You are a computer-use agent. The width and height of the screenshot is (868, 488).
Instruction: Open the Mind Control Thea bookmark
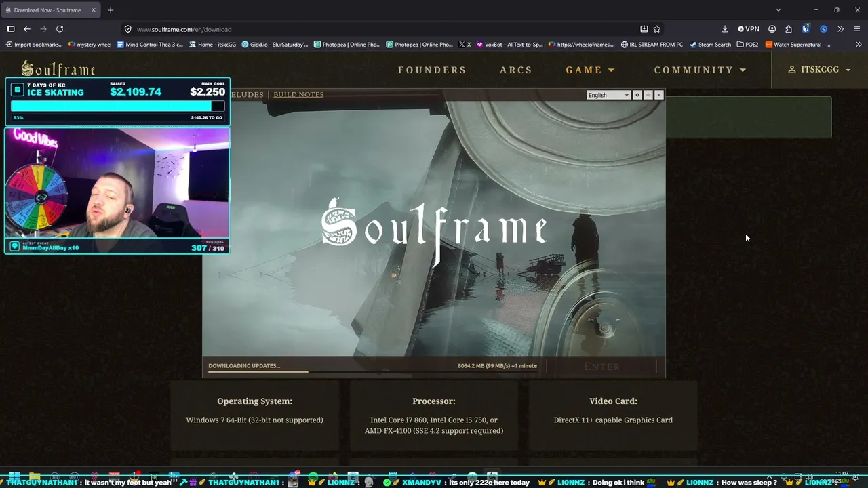click(x=150, y=45)
